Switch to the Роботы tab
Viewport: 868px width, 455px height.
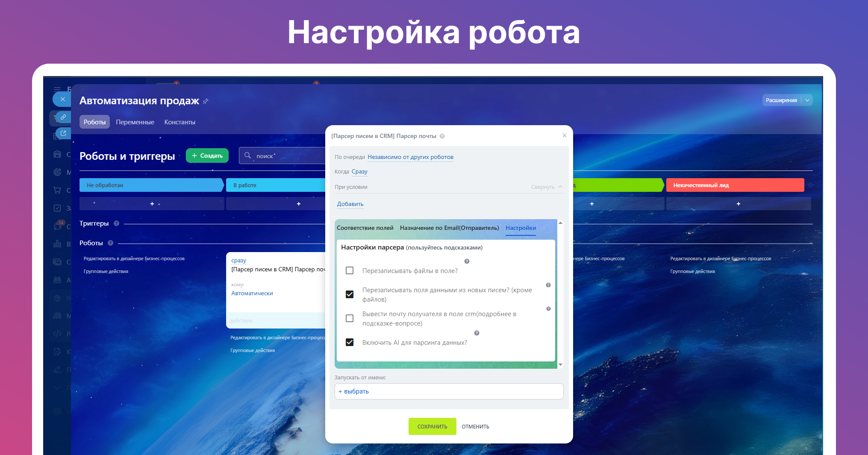(x=94, y=122)
